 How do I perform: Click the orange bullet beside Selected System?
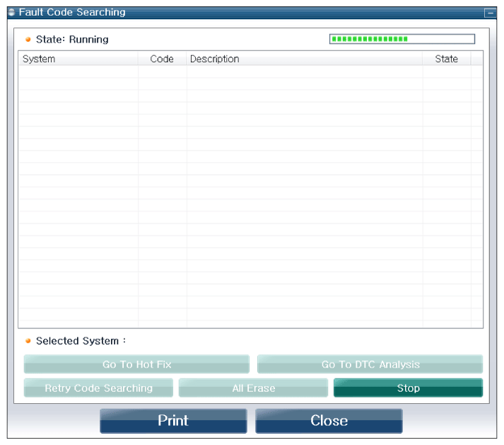pos(28,341)
